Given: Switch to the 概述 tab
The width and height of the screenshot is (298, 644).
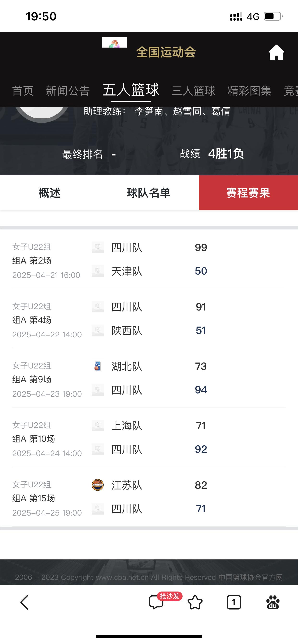Looking at the screenshot, I should coord(50,193).
